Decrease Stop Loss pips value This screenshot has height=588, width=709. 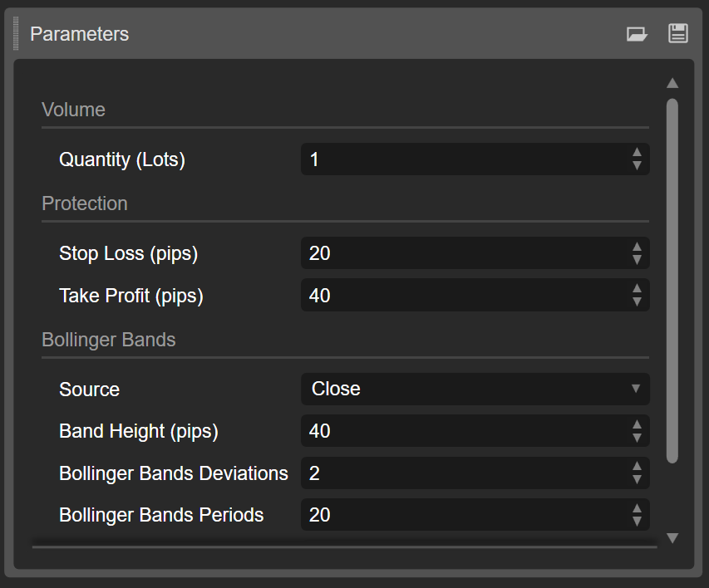pos(637,259)
